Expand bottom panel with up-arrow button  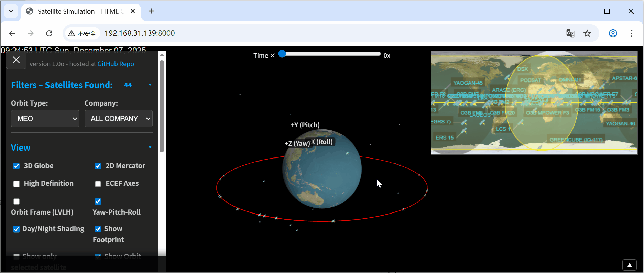[x=630, y=265]
